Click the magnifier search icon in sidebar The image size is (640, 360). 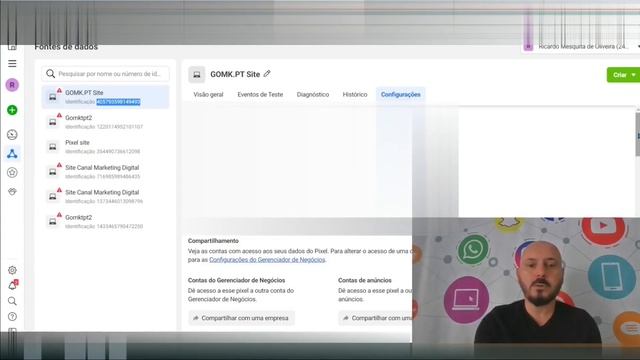tap(12, 301)
